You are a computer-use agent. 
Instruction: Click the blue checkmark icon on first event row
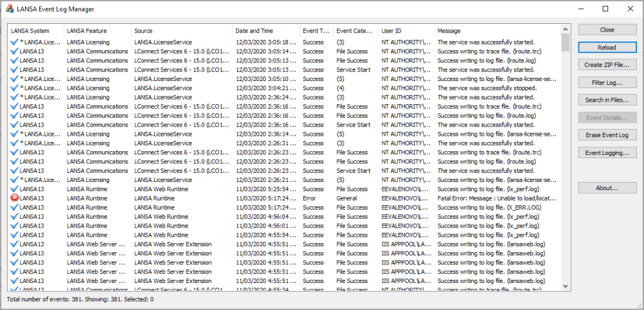click(15, 42)
